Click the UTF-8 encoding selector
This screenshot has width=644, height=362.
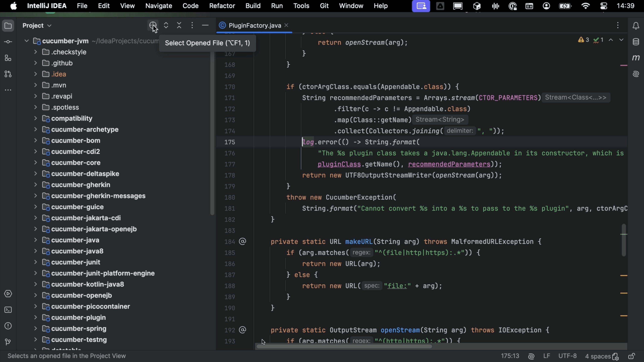pyautogui.click(x=567, y=356)
